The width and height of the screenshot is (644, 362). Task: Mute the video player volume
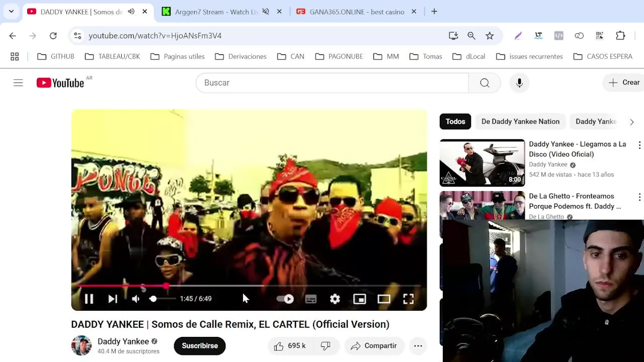pos(136,299)
